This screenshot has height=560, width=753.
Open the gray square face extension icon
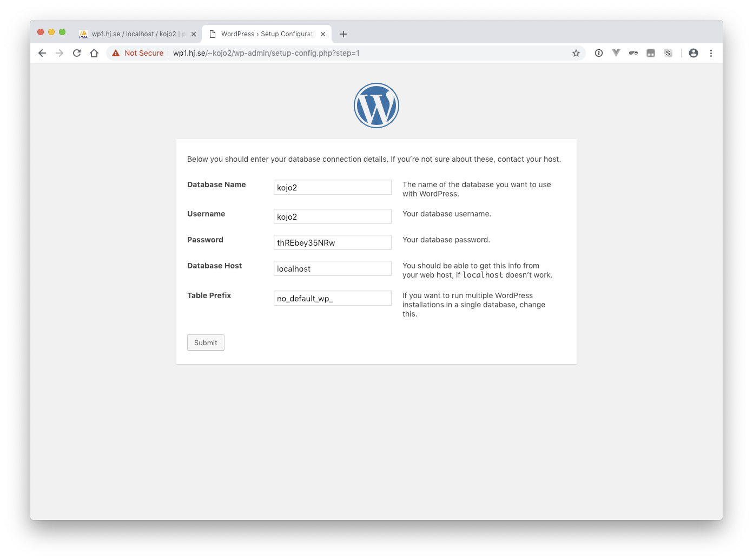click(x=651, y=53)
